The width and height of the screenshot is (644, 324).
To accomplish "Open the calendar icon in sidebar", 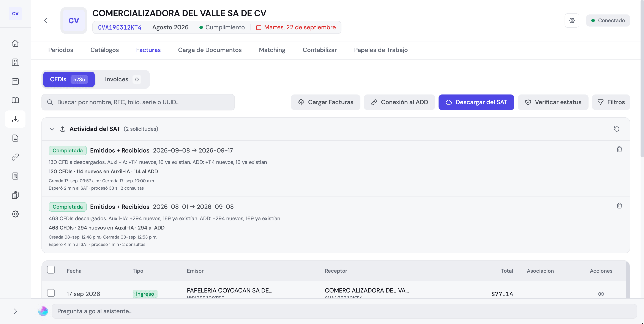I will tap(15, 81).
